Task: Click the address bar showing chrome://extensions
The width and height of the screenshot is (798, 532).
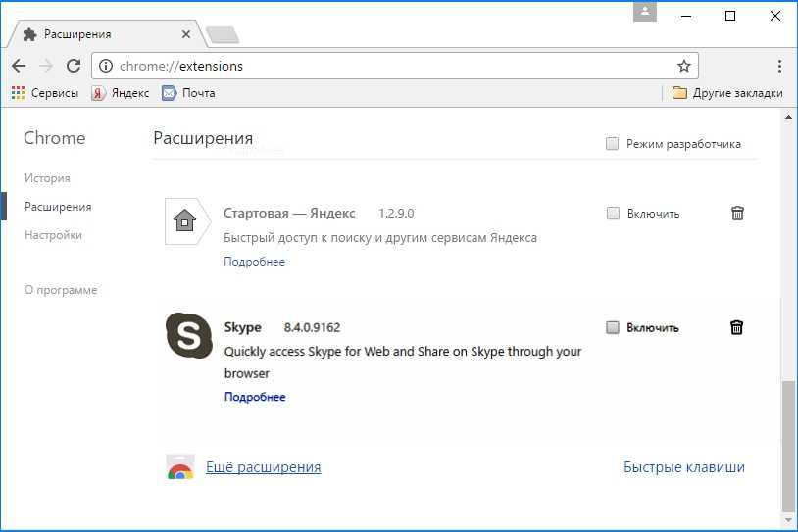Action: tap(392, 66)
